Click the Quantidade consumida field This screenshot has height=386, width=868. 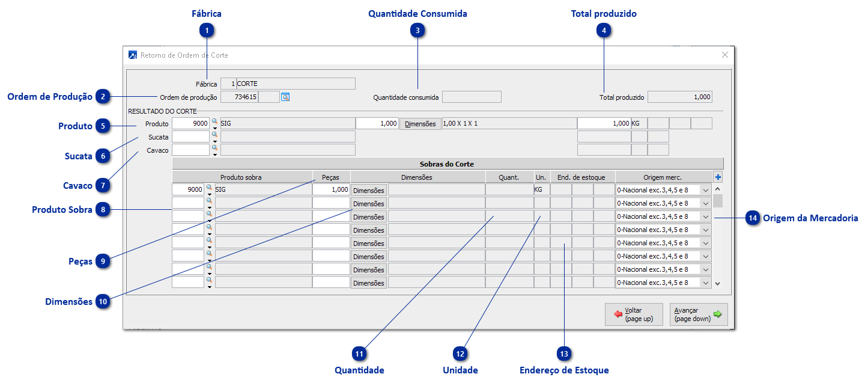coord(472,97)
